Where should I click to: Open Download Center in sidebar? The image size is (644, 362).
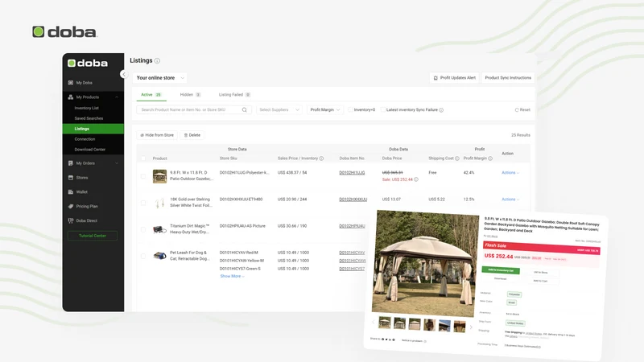(x=89, y=150)
